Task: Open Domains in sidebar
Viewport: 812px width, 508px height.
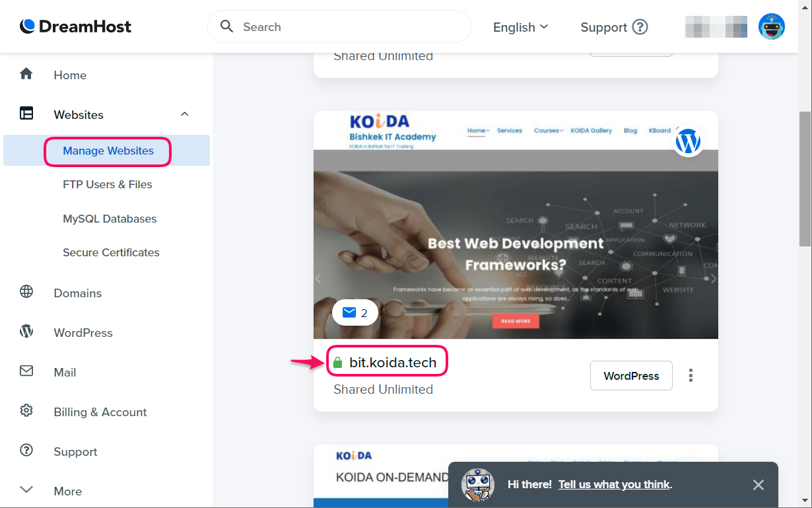Action: [78, 293]
